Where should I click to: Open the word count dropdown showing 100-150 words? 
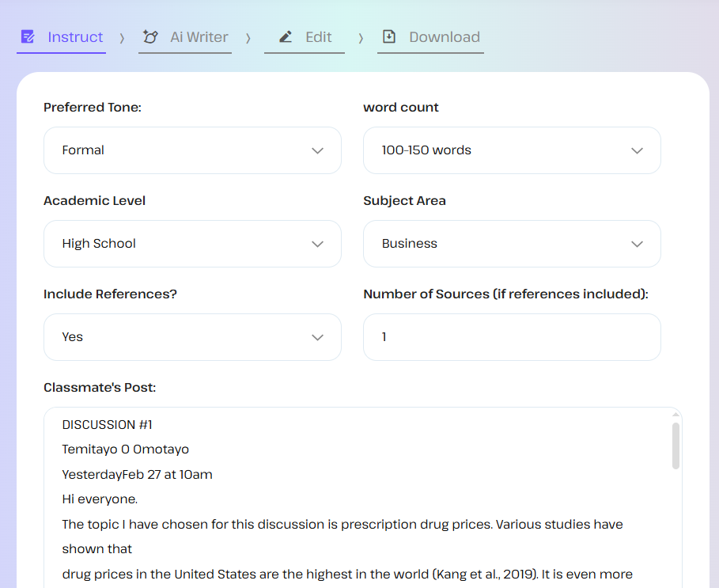click(512, 150)
